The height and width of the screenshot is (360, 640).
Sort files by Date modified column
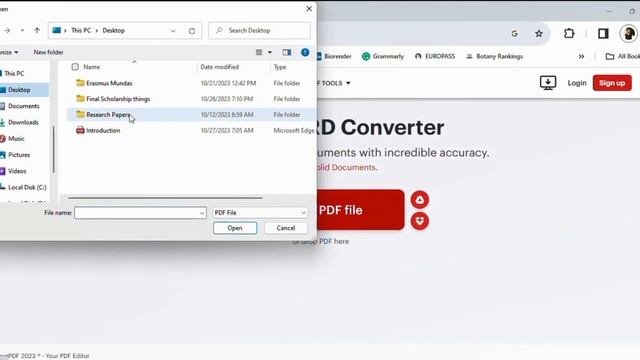pyautogui.click(x=220, y=67)
